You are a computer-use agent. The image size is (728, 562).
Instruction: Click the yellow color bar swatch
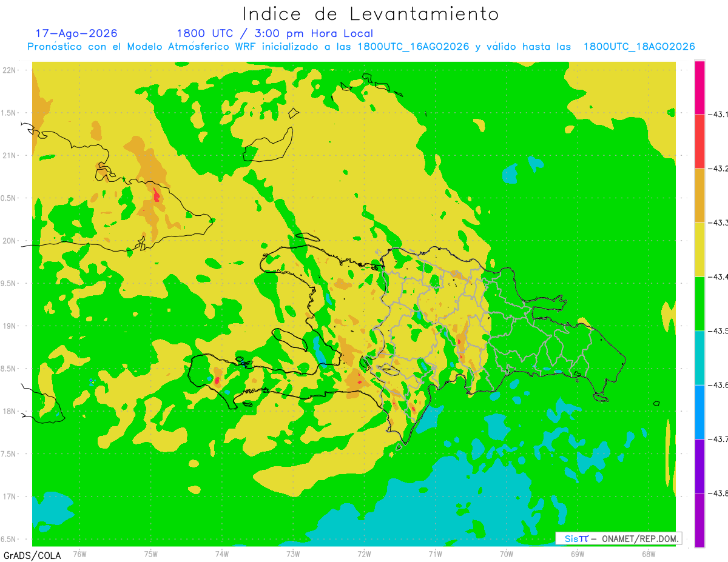coord(699,249)
